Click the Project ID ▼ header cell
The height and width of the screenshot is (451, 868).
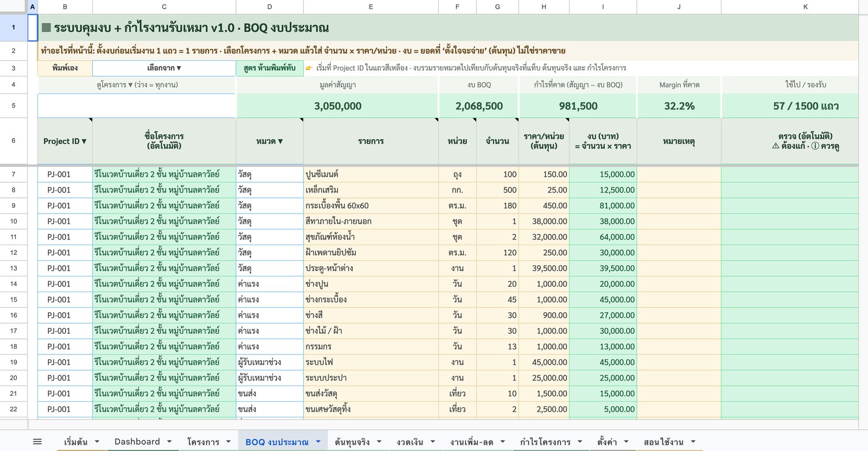coord(65,141)
